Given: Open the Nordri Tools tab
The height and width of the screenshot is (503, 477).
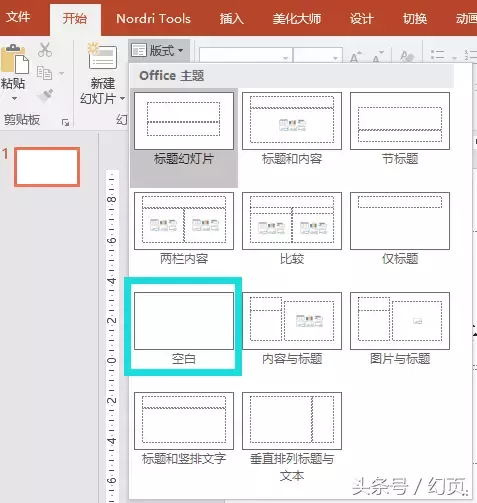Looking at the screenshot, I should [153, 19].
